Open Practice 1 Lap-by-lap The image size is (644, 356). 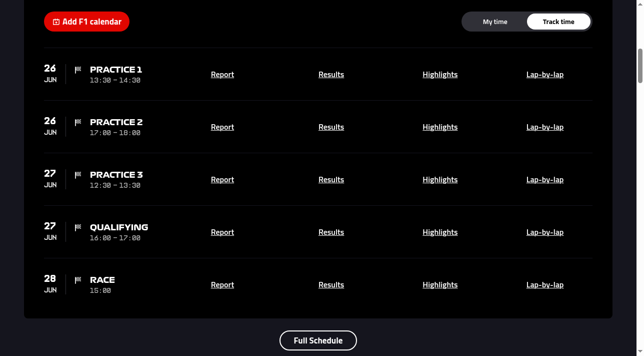[x=545, y=75]
